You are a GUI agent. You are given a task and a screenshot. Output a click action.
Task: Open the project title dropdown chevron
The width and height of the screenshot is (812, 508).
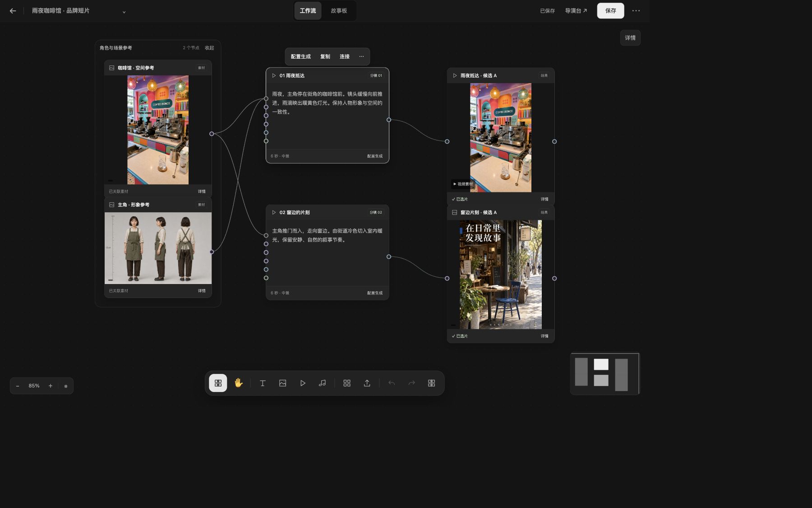[x=124, y=12]
